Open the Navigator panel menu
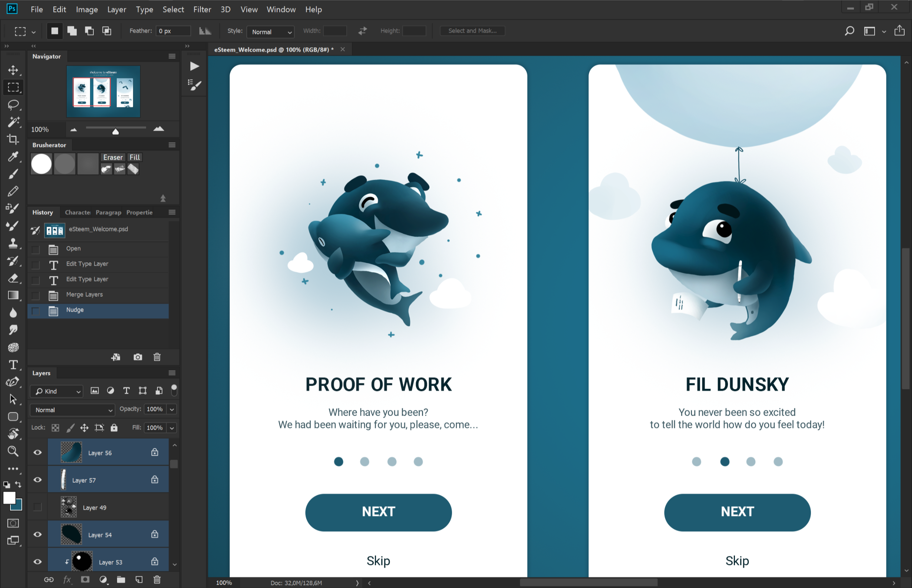 [x=172, y=56]
